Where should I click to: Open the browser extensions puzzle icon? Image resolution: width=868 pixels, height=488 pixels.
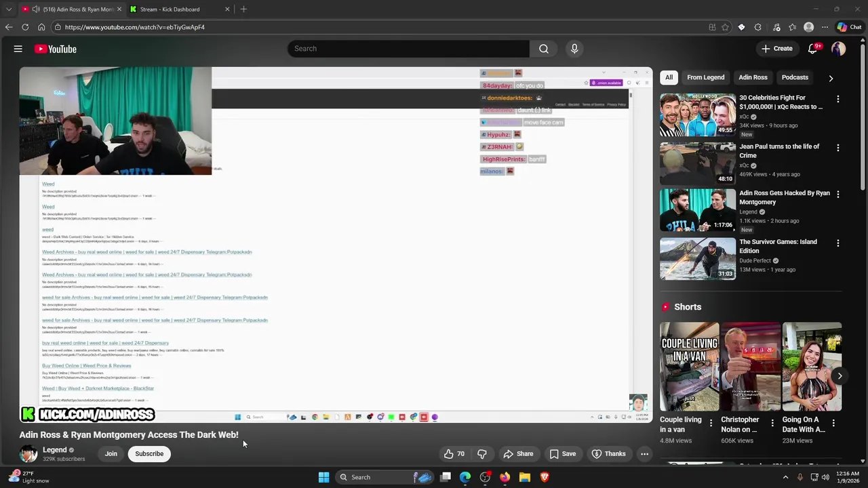point(757,27)
